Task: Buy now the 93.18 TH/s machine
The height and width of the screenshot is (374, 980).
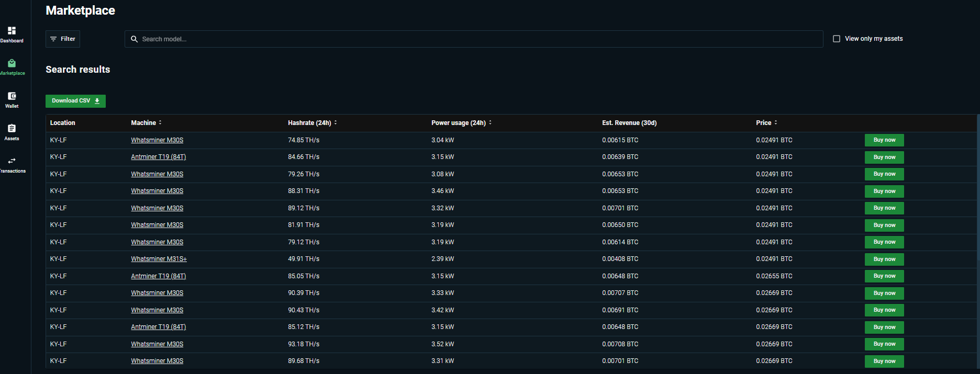Action: [884, 344]
